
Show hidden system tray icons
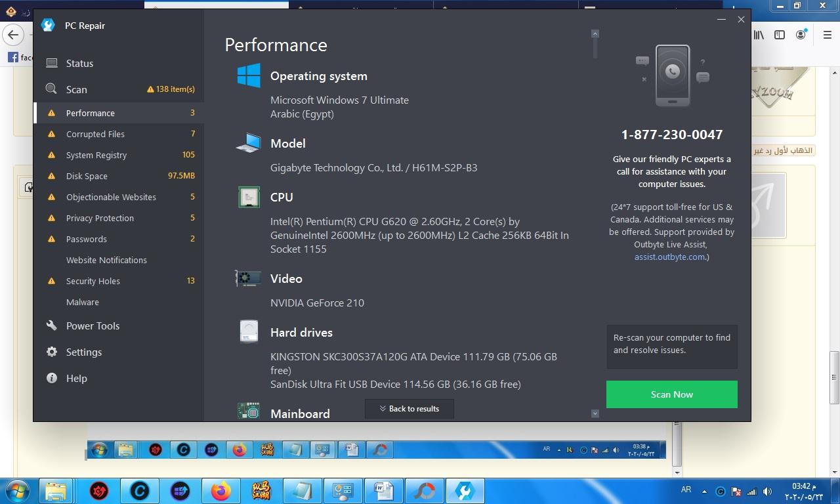(705, 491)
